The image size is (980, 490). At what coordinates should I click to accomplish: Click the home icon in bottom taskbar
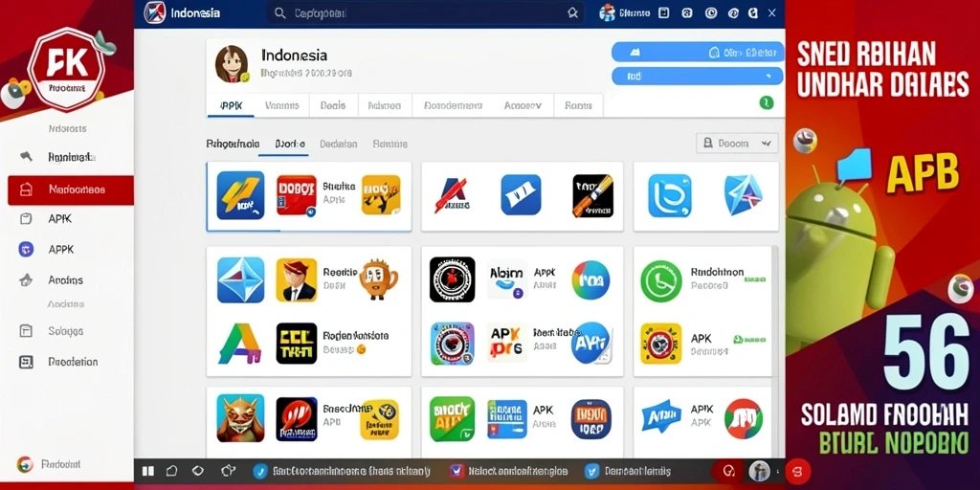pyautogui.click(x=172, y=471)
